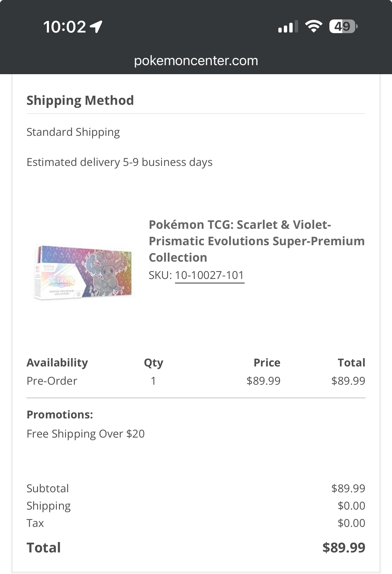This screenshot has height=574, width=392.
Task: Open the Prismatic Evolutions product image
Action: (x=83, y=272)
